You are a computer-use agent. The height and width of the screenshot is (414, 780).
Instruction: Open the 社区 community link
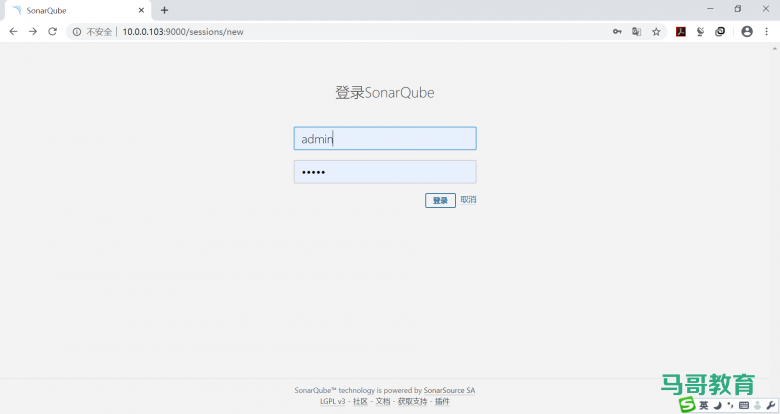360,401
